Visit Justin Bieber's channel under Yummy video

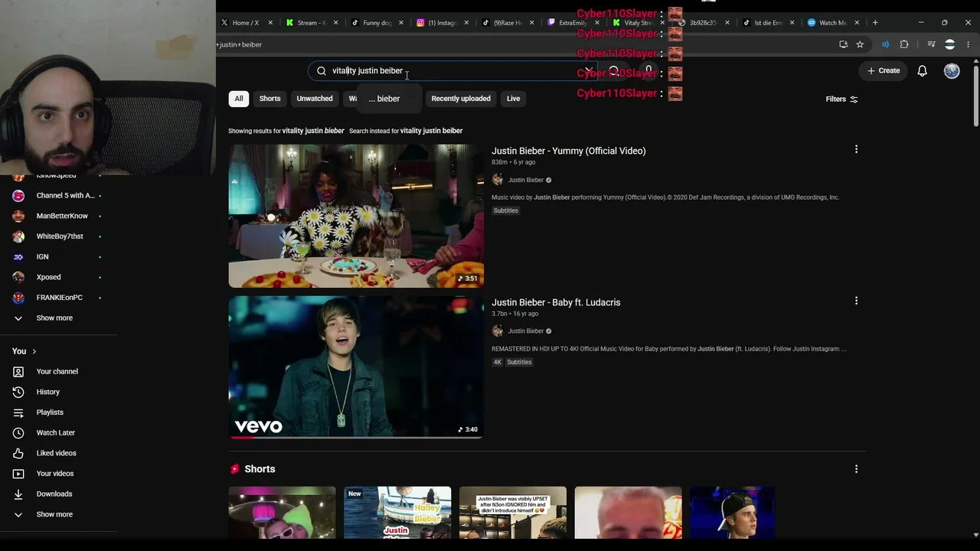[x=526, y=180]
